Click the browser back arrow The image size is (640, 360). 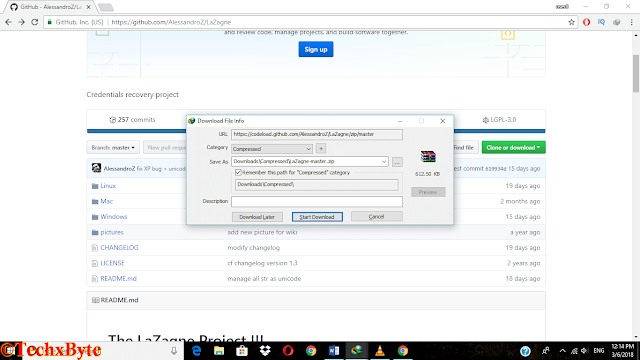tap(8, 22)
